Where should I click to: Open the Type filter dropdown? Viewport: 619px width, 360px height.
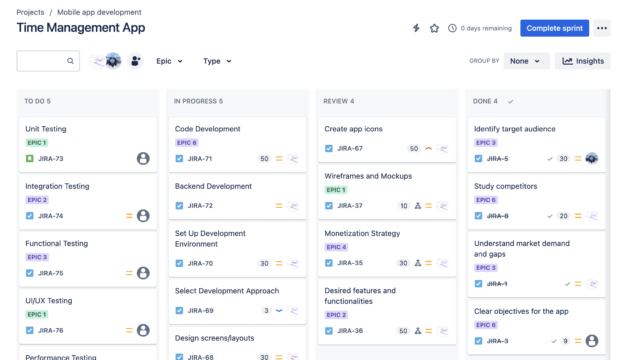click(x=217, y=61)
